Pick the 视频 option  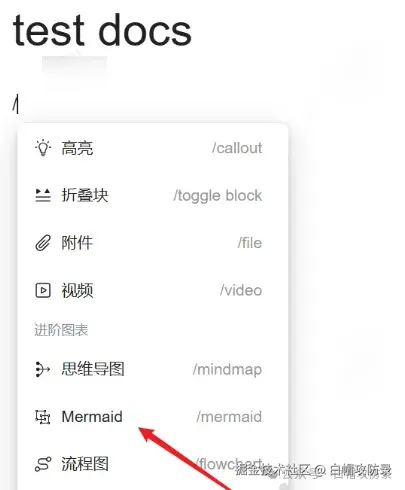153,290
